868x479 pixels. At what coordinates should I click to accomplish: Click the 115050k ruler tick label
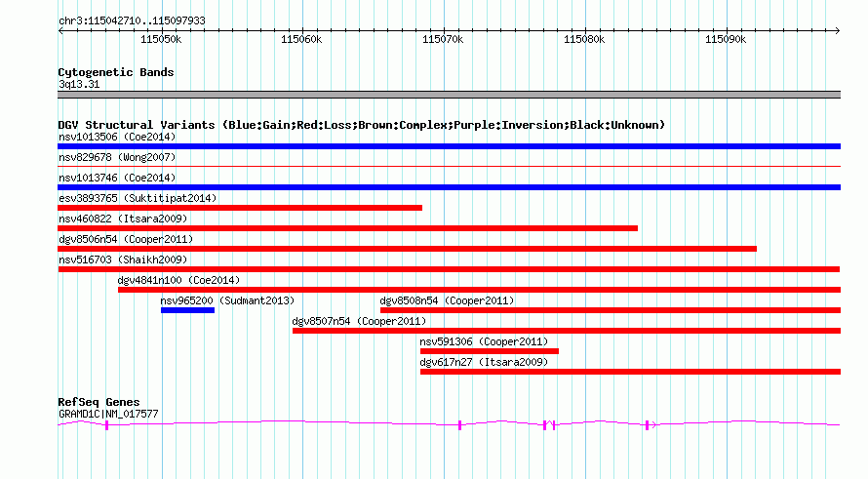coord(161,39)
